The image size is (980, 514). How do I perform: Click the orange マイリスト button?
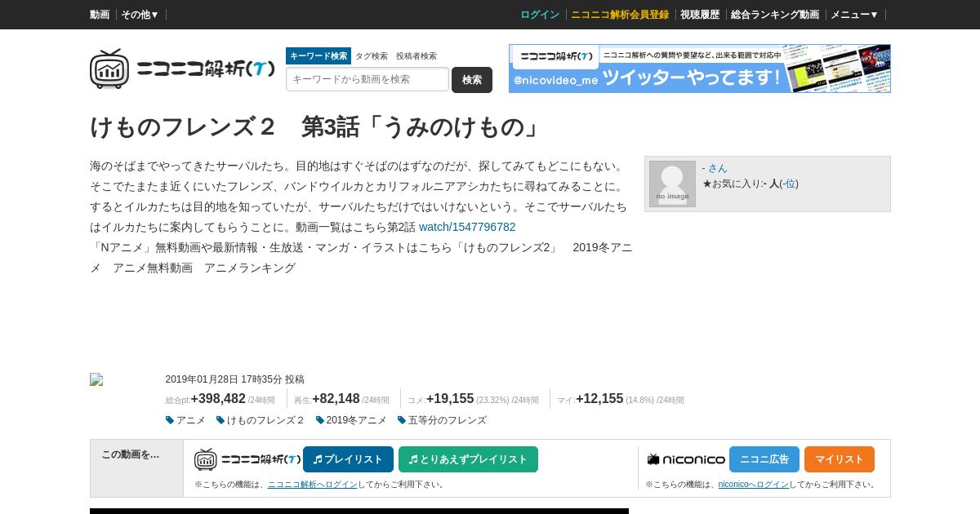pos(840,459)
